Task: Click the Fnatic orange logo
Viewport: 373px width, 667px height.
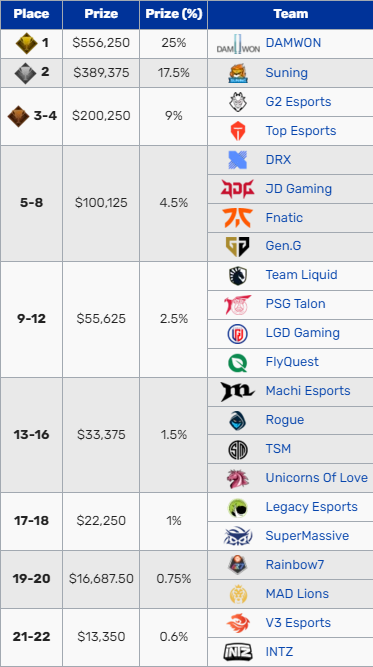Action: pos(238,218)
